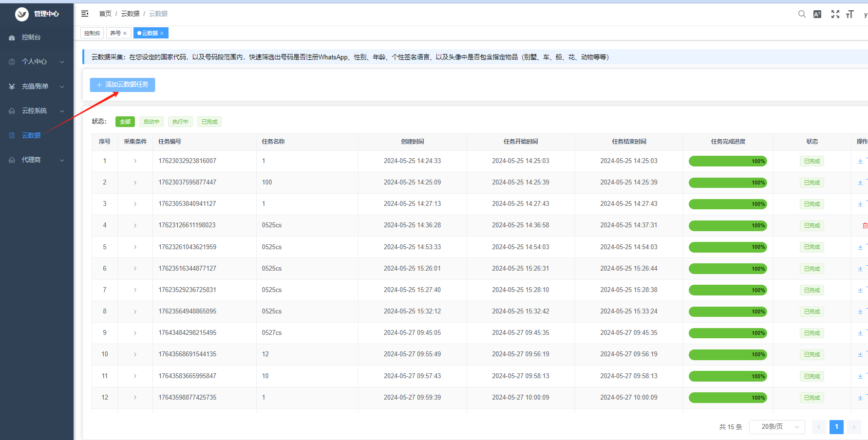Download results for task row 7
The image size is (868, 440).
(860, 290)
